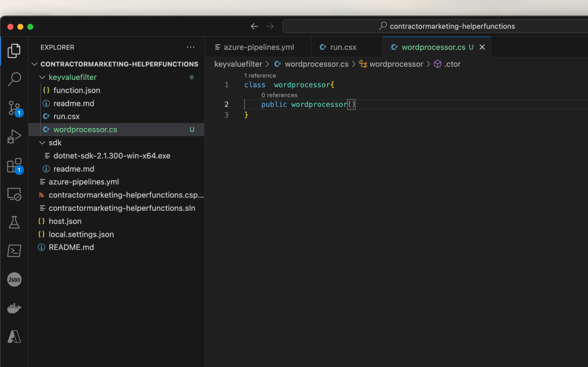Open the Testing flask icon
This screenshot has width=588, height=367.
(14, 222)
